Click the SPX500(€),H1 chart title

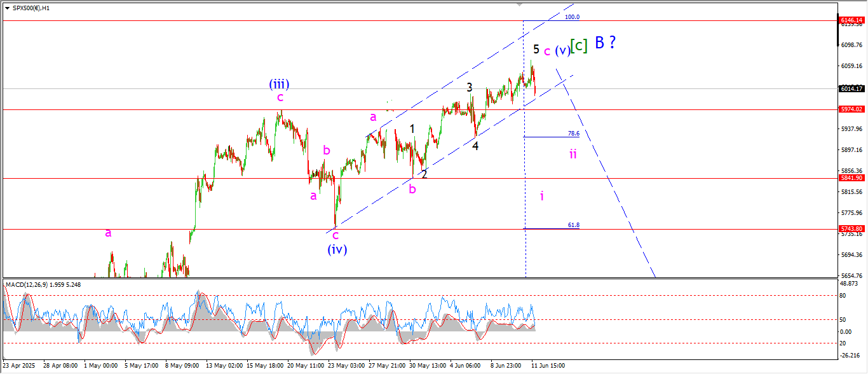coord(31,8)
